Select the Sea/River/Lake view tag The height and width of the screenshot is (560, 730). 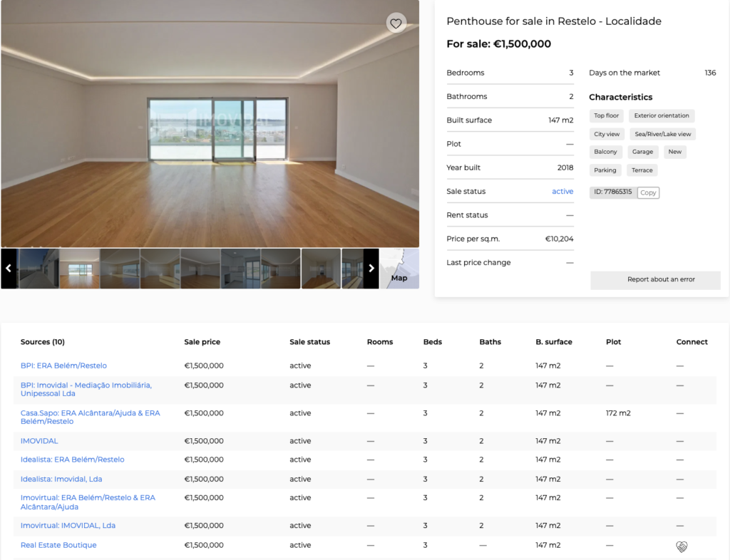tap(662, 135)
